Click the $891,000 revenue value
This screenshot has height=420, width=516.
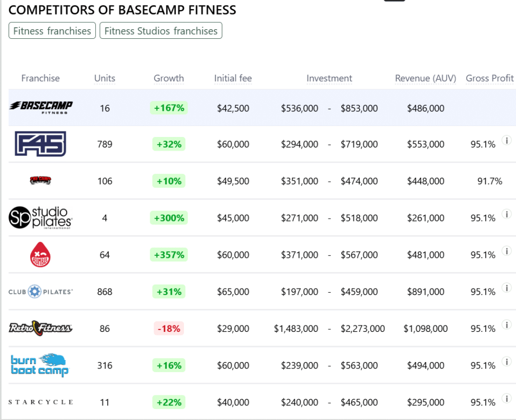click(425, 292)
